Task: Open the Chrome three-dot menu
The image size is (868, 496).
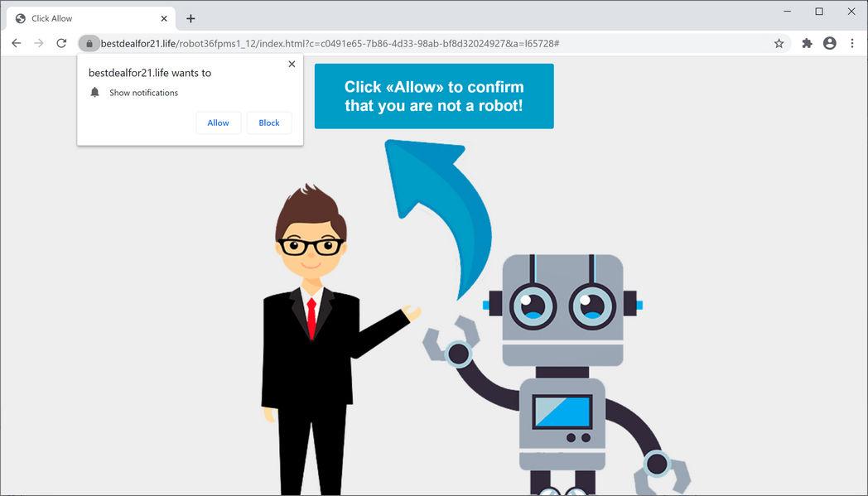Action: (852, 43)
